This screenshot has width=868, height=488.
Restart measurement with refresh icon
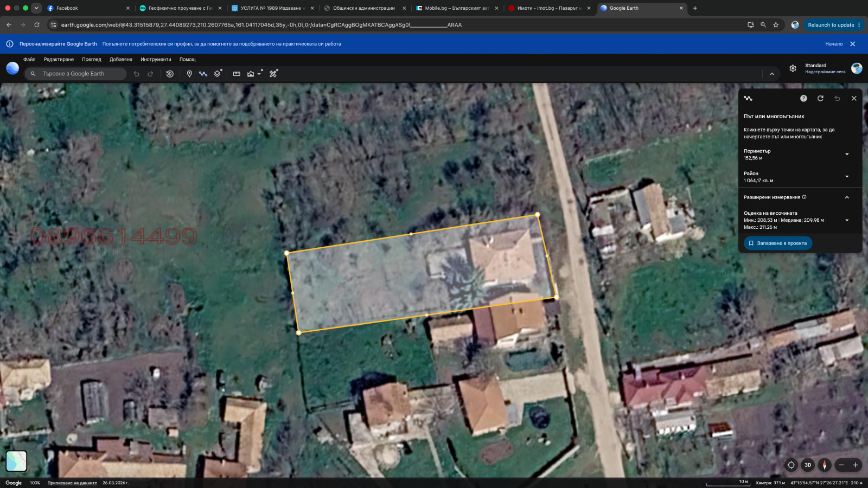point(820,98)
